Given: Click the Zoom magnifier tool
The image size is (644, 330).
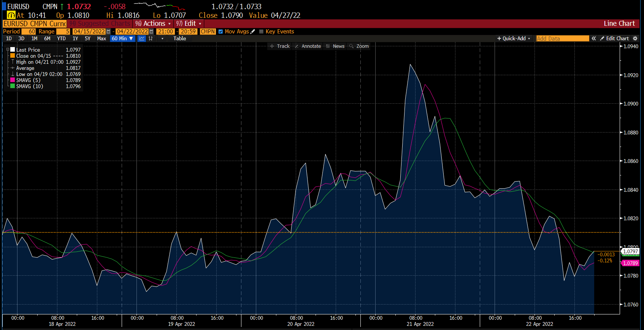Looking at the screenshot, I should click(x=359, y=46).
